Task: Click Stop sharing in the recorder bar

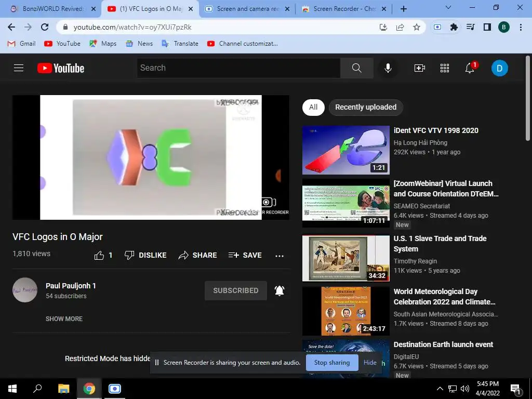Action: (x=332, y=363)
